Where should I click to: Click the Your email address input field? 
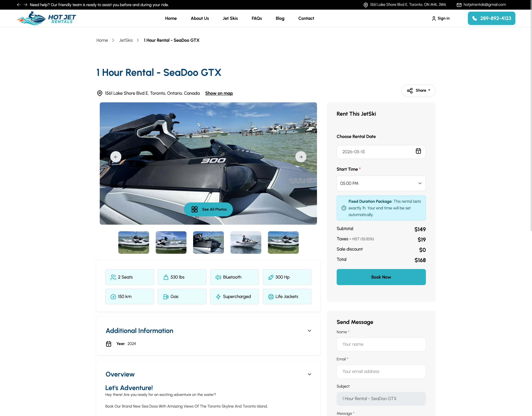tap(381, 371)
